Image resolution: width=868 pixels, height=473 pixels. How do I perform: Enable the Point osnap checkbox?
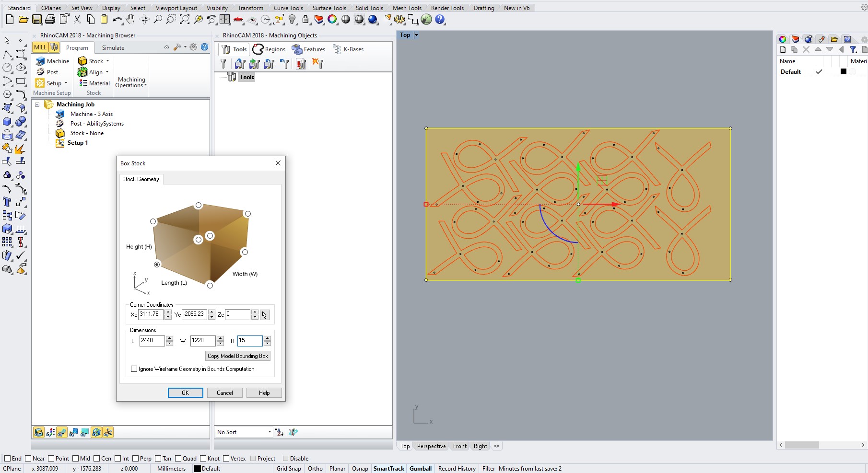tap(51, 459)
